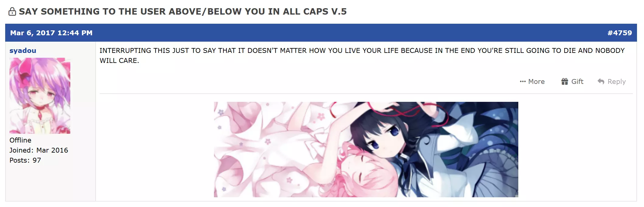
Task: Open the More options menu
Action: (x=532, y=81)
